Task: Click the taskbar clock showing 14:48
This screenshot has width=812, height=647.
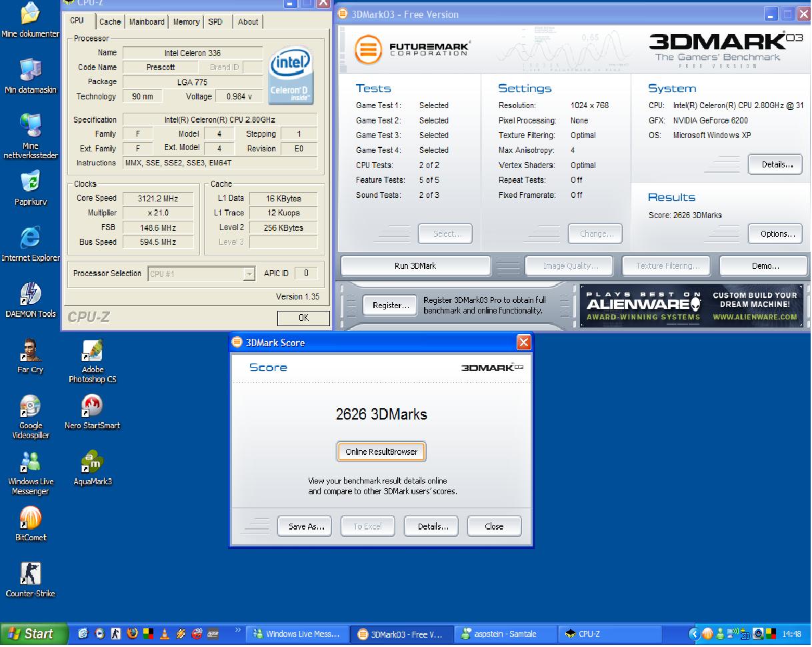Action: 791,634
